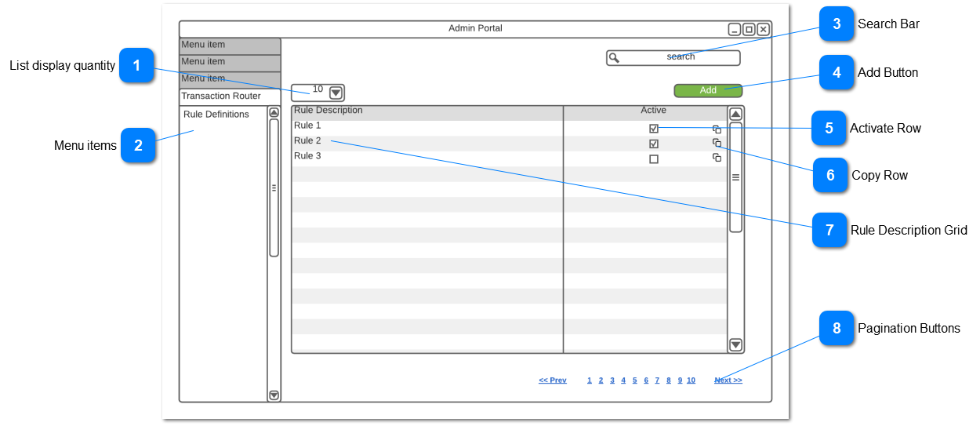Click the copy icon for Rule 1
980x426 pixels.
(717, 129)
